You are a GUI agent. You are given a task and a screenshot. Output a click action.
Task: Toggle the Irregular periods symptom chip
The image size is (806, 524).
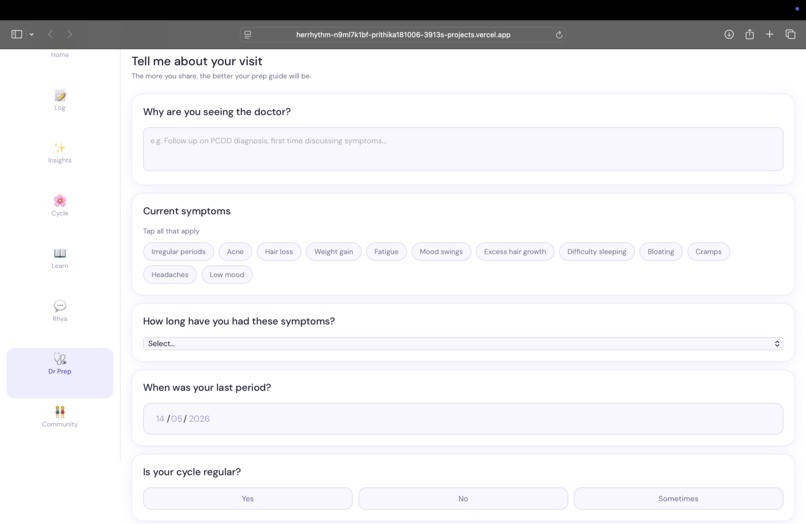point(178,251)
